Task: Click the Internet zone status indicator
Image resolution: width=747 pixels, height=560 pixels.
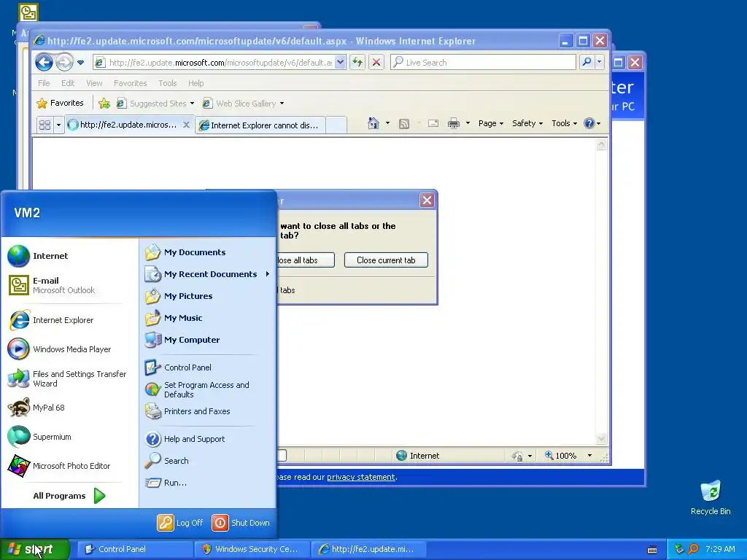Action: (x=418, y=456)
